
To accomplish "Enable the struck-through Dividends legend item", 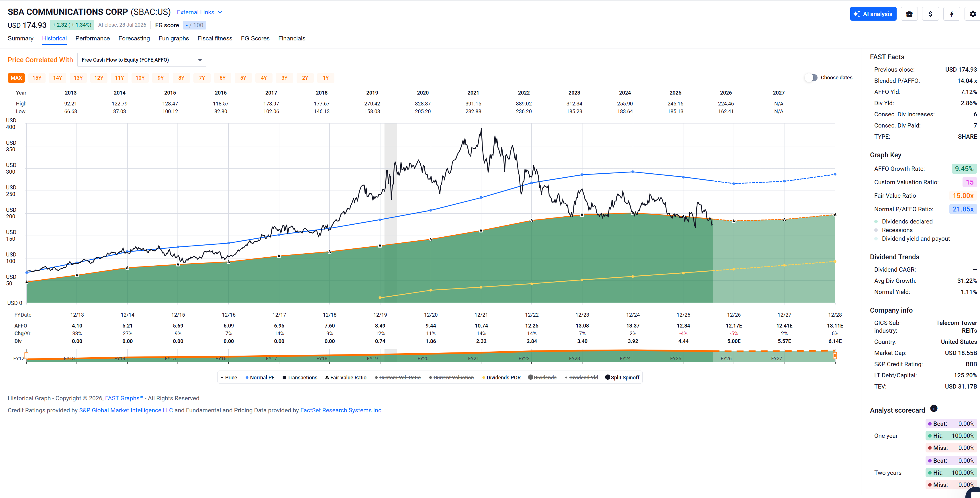I will [x=542, y=377].
